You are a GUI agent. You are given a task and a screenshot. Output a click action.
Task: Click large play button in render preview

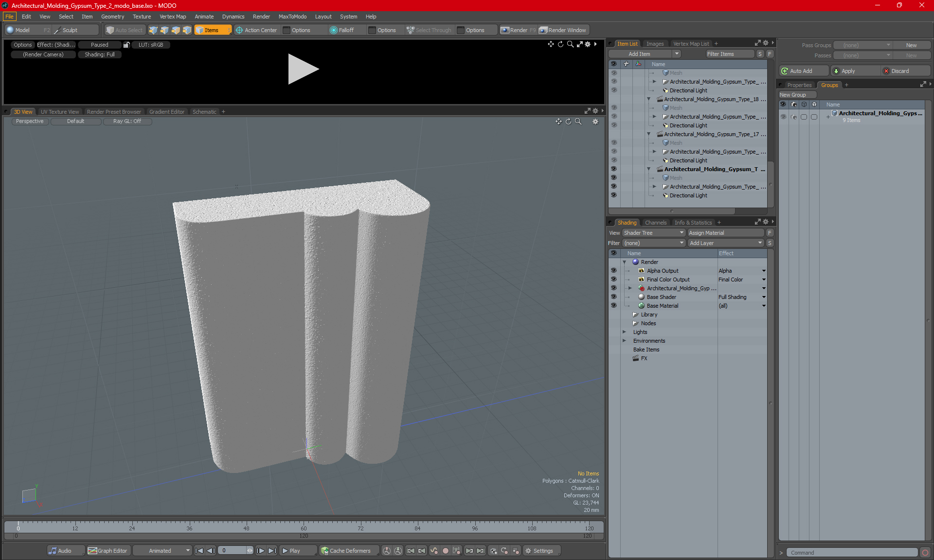(303, 69)
